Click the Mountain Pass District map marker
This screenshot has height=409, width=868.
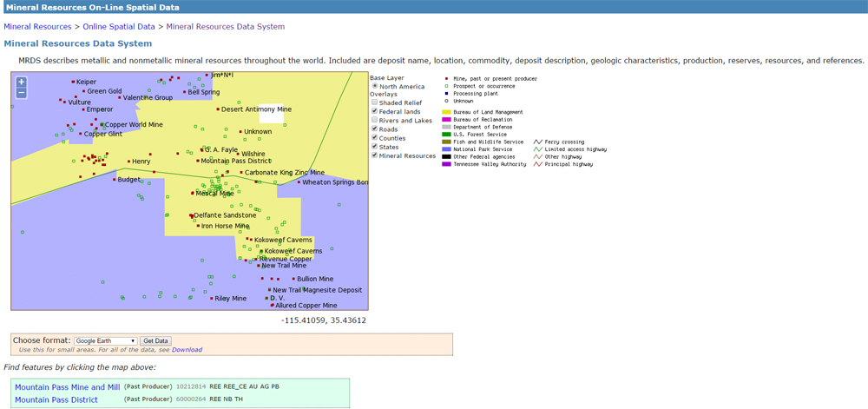point(198,161)
